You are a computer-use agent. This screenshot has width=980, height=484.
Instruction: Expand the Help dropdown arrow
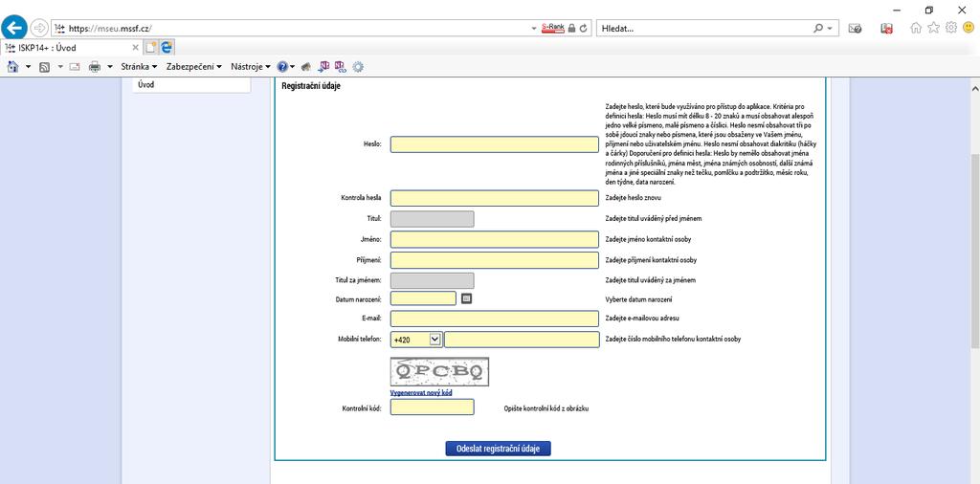click(x=293, y=66)
